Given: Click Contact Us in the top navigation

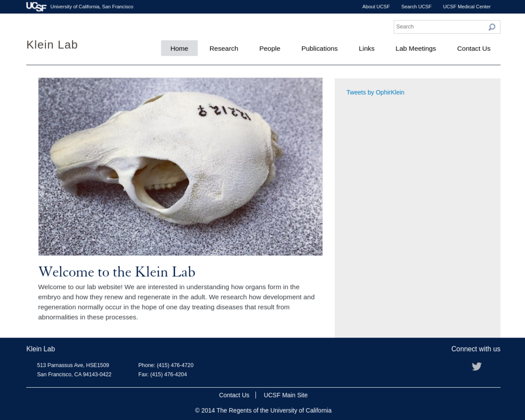Looking at the screenshot, I should click(x=474, y=48).
